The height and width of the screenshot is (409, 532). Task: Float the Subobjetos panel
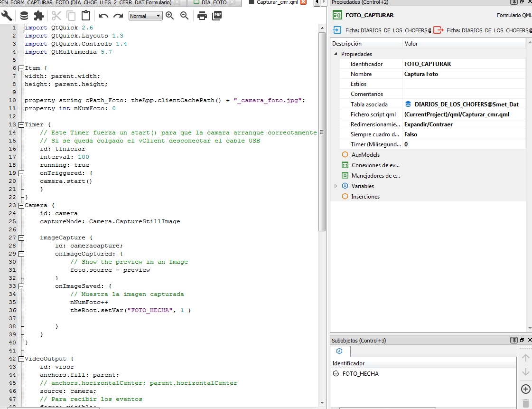(x=522, y=340)
